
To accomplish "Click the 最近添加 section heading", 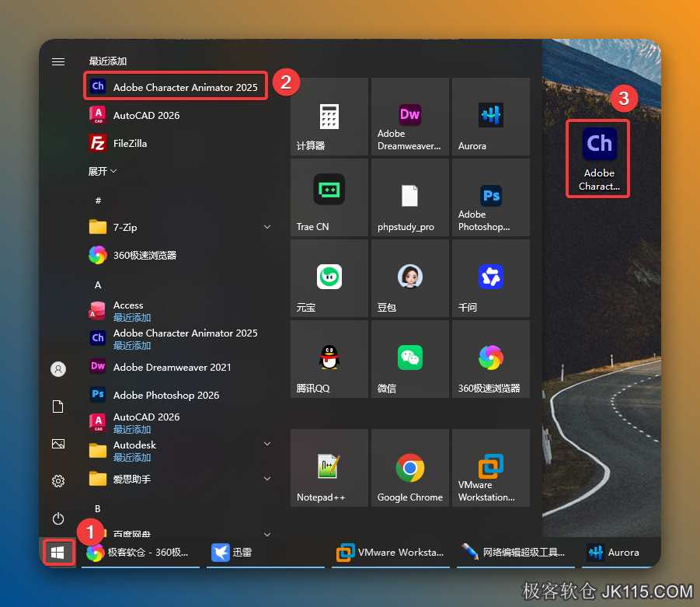I will (107, 61).
